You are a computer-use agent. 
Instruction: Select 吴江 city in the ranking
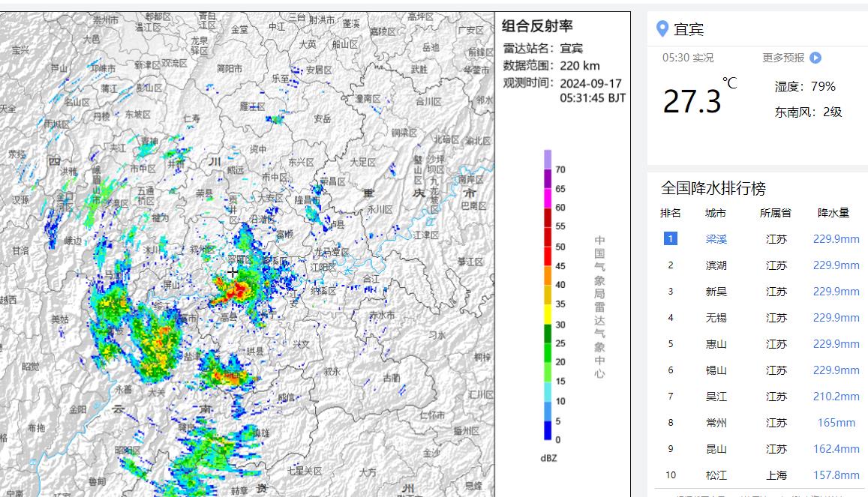tap(716, 397)
